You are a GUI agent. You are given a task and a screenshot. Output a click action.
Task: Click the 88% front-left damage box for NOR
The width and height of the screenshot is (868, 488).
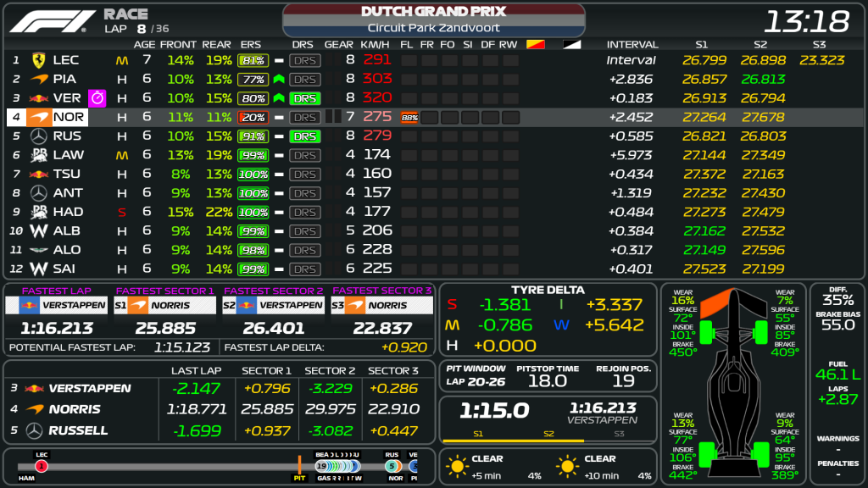tap(409, 117)
